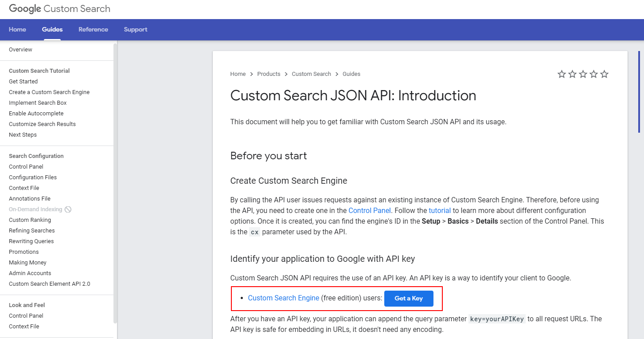644x339 pixels.
Task: Rate the page one star
Action: (x=562, y=74)
